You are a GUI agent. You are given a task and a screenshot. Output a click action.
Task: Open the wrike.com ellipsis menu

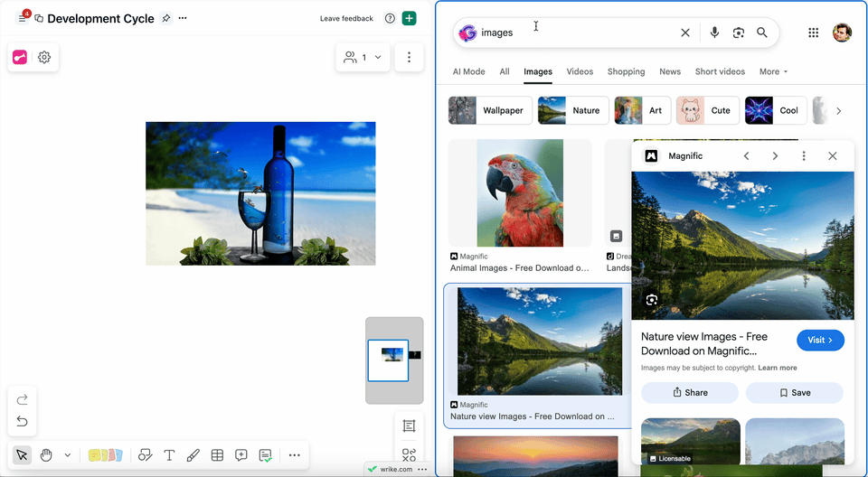click(x=423, y=469)
